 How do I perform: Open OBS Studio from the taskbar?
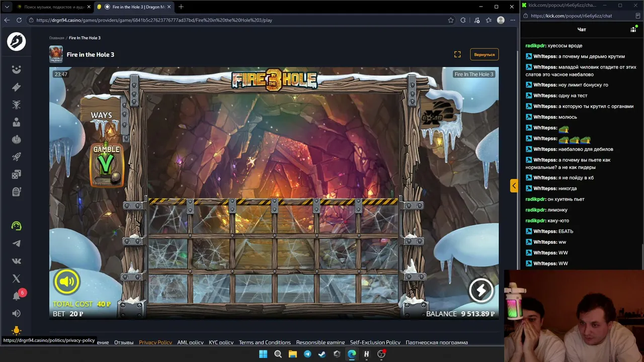click(381, 354)
